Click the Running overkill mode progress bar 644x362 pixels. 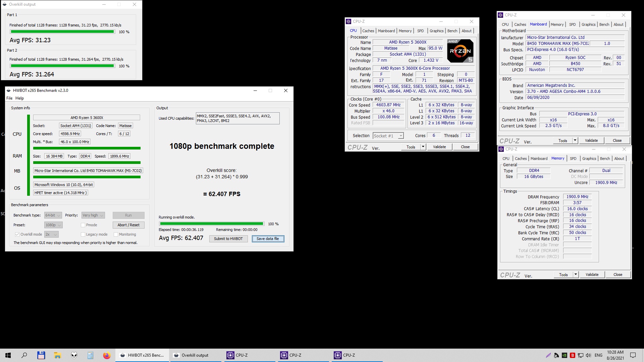(212, 224)
